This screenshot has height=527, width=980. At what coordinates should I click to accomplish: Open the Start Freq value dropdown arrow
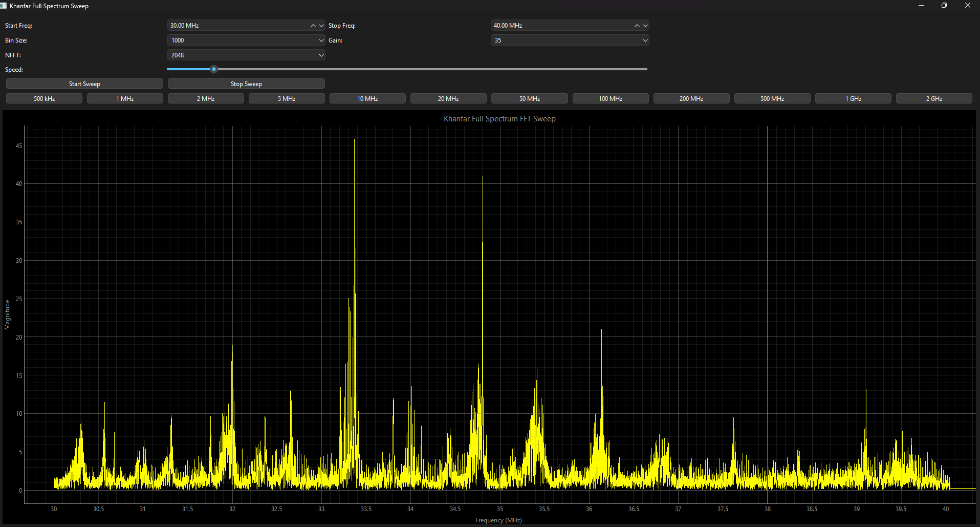(321, 26)
